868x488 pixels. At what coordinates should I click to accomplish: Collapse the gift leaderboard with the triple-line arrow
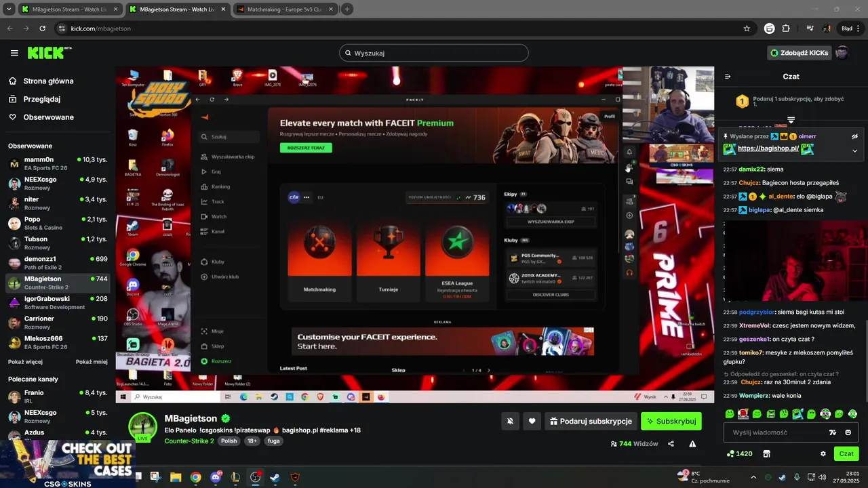click(791, 120)
